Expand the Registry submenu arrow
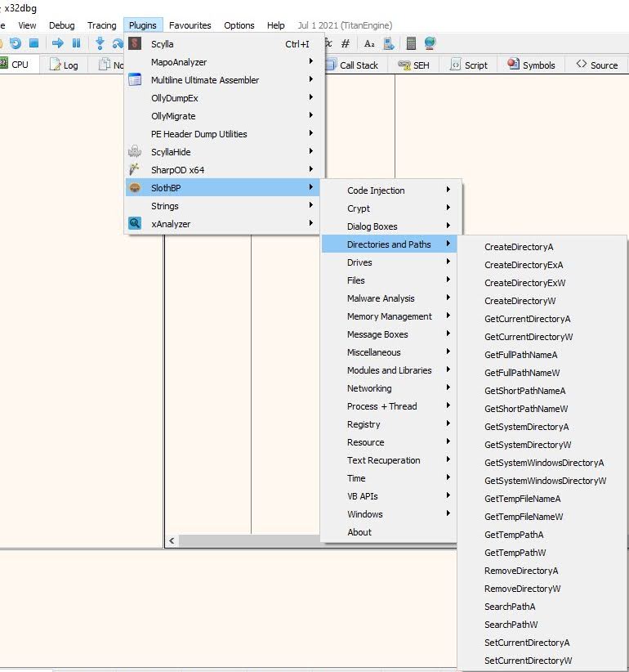This screenshot has height=672, width=629. pos(448,423)
